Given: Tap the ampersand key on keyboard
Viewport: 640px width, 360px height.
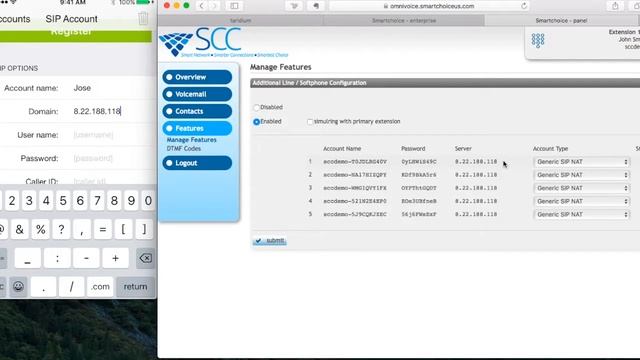Looking at the screenshot, I should click(x=19, y=229).
